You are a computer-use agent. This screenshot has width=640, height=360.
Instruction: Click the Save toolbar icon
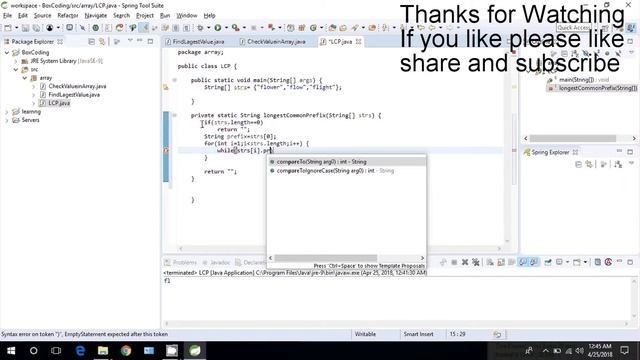(x=25, y=28)
